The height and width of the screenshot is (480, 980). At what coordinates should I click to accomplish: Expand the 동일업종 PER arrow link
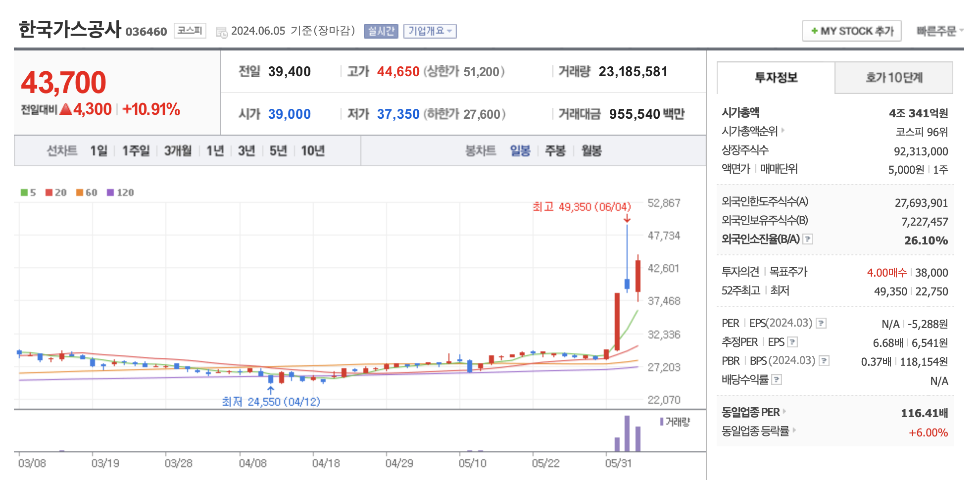[x=784, y=411]
